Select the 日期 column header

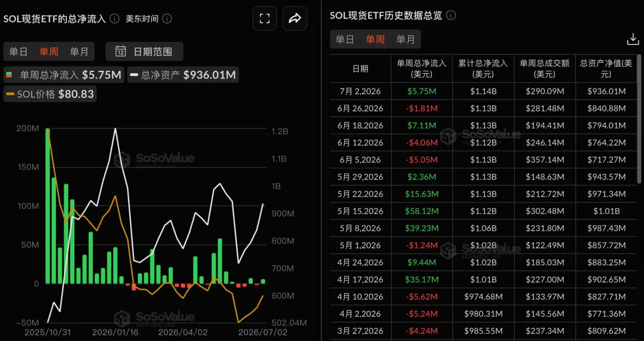coord(360,68)
